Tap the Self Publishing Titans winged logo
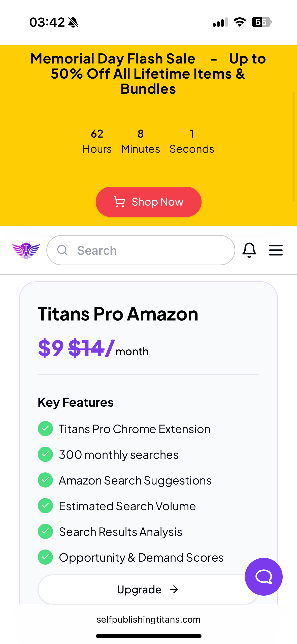Viewport: 297px width, 644px height. [26, 250]
